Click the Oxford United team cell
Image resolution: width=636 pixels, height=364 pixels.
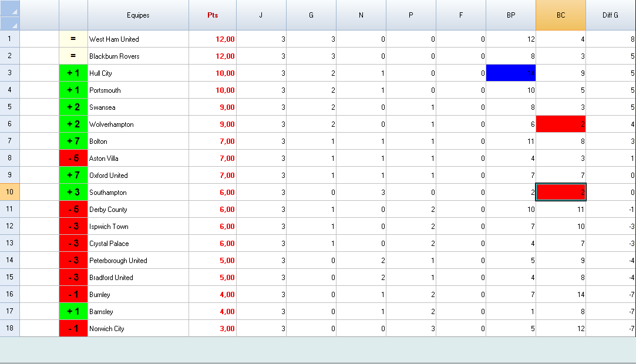138,175
